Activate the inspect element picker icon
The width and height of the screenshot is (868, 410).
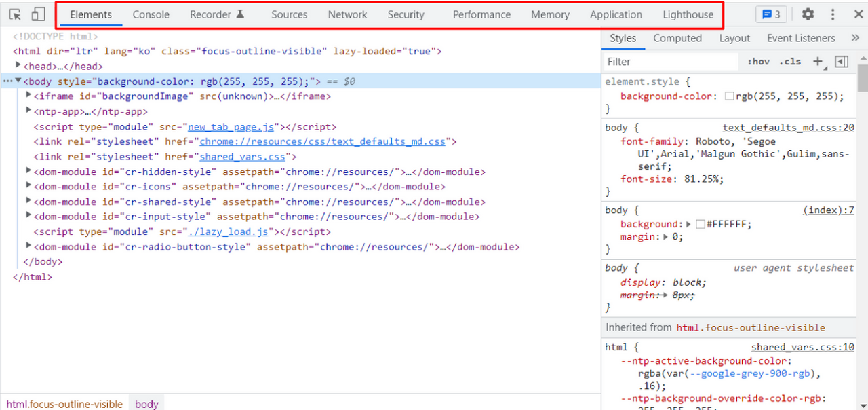pyautogui.click(x=15, y=14)
